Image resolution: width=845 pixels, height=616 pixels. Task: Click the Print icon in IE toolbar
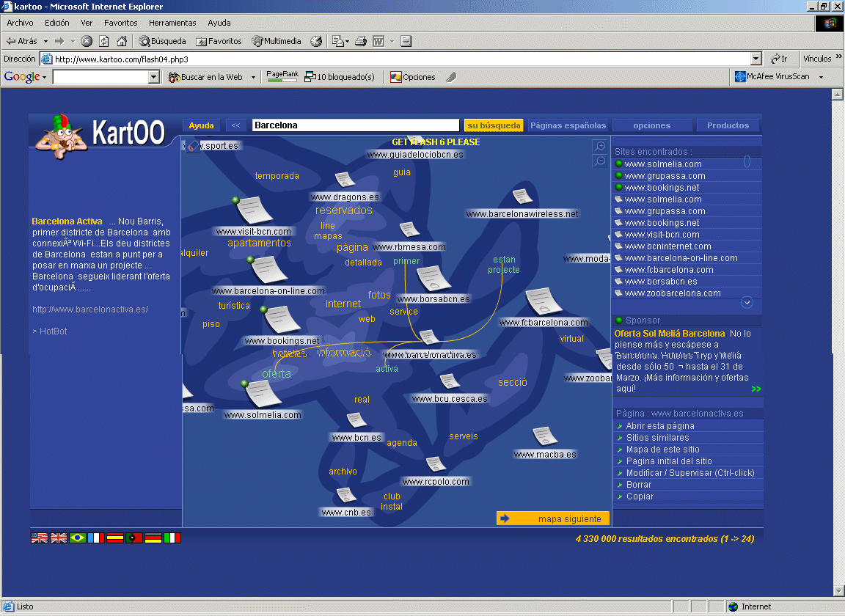point(360,41)
